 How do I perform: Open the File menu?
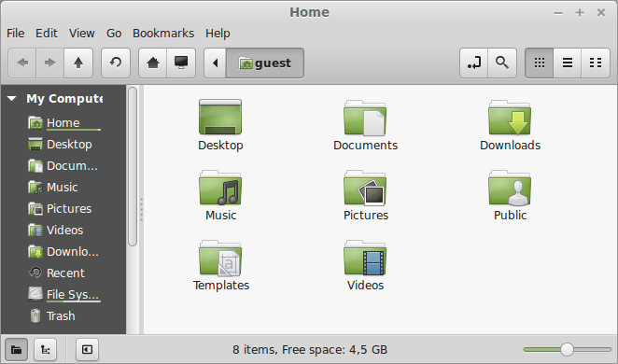click(x=15, y=34)
